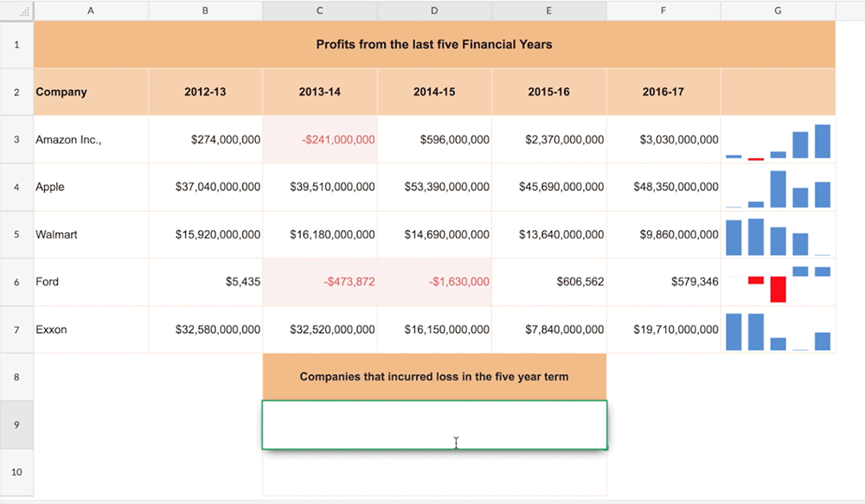Select column G header
This screenshot has width=865, height=504.
tap(778, 10)
